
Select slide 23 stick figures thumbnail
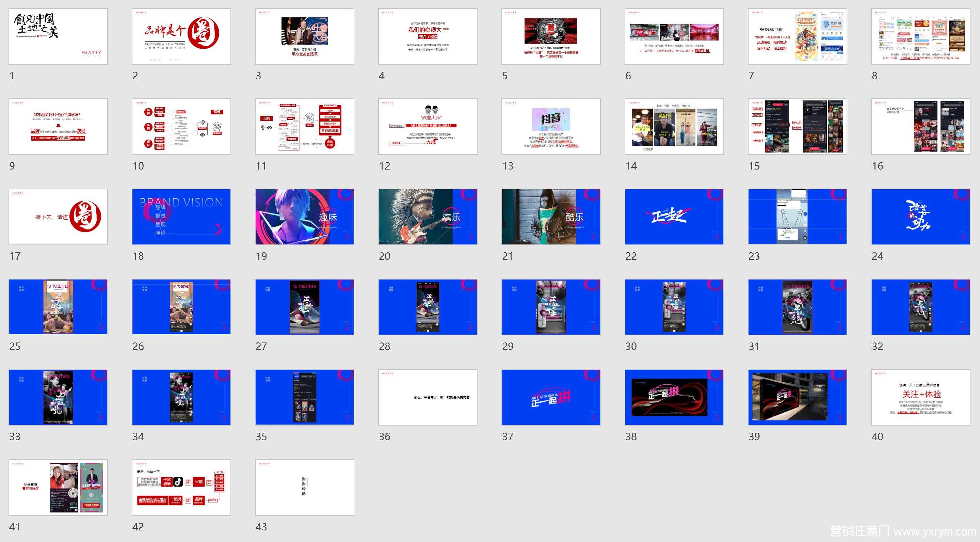pos(798,217)
